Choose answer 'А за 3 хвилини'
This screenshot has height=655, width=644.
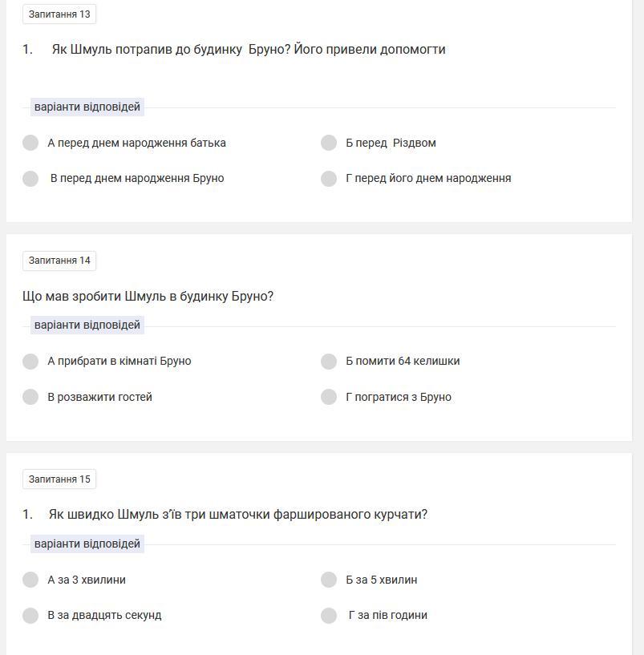(30, 580)
